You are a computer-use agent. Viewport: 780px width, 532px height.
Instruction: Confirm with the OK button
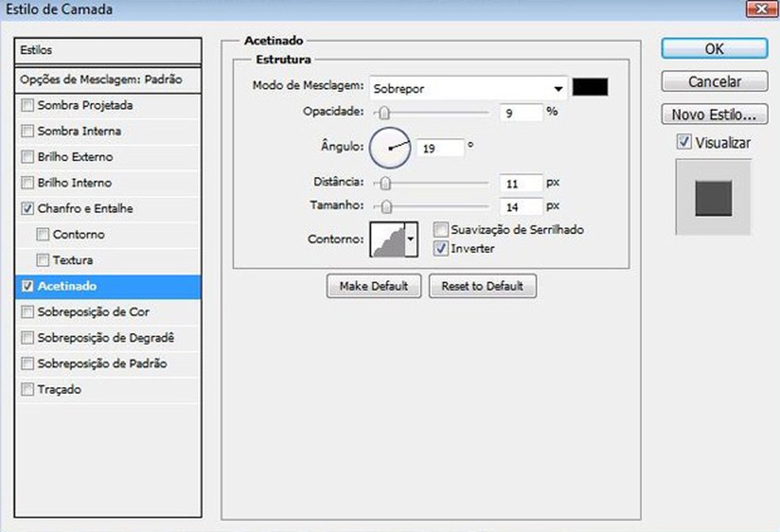[714, 49]
